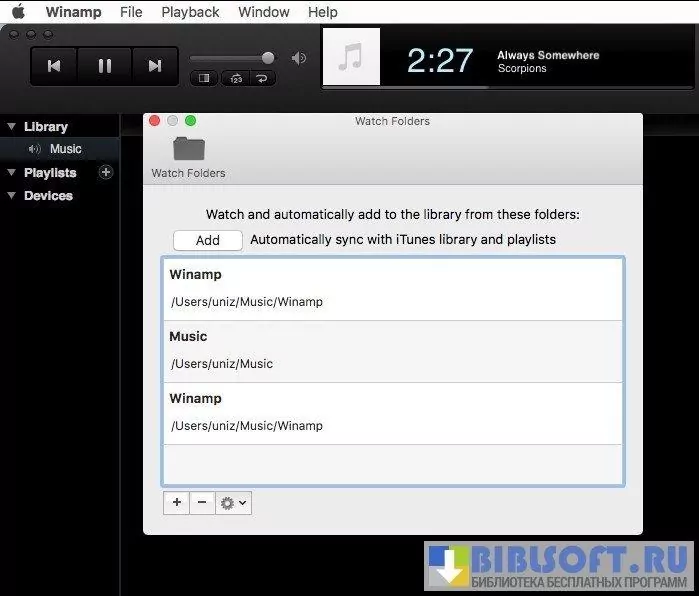Open the File menu

[131, 12]
